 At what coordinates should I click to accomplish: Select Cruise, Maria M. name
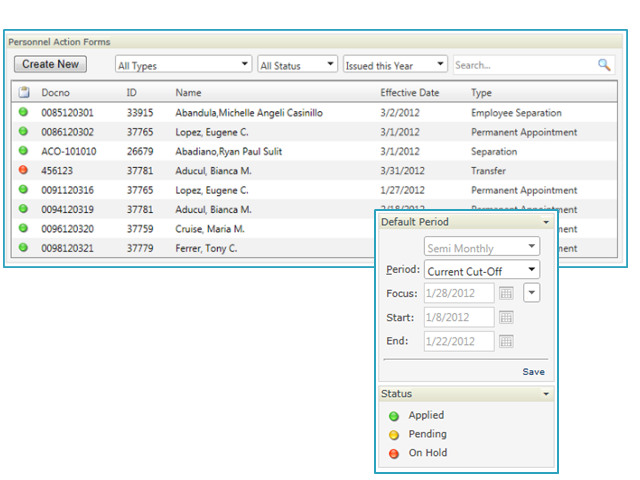(x=210, y=229)
